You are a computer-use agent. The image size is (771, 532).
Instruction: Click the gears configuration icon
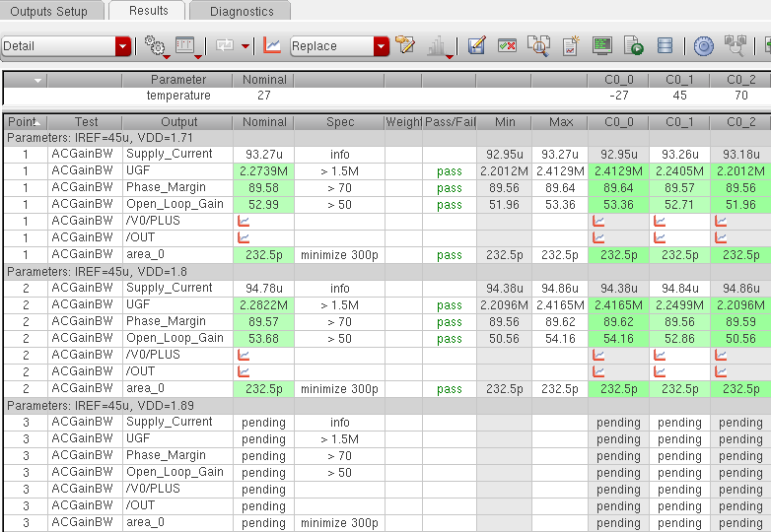156,45
